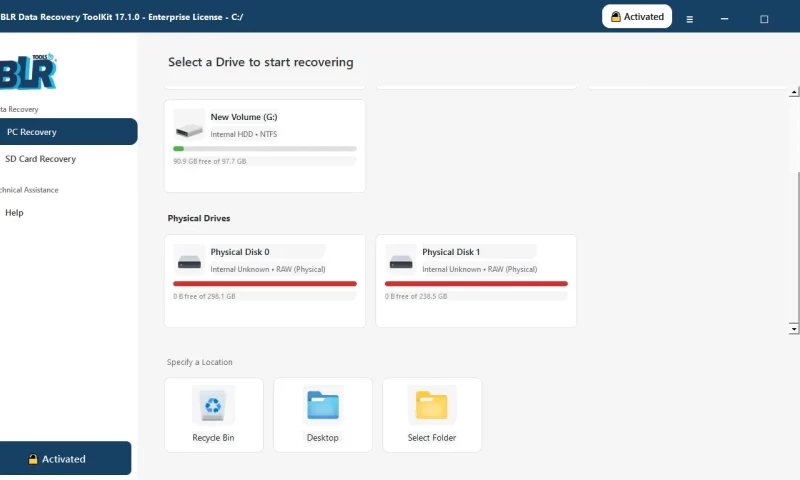Click the Activated button at sidebar bottom
Viewport: 800px width, 480px height.
[x=65, y=458]
